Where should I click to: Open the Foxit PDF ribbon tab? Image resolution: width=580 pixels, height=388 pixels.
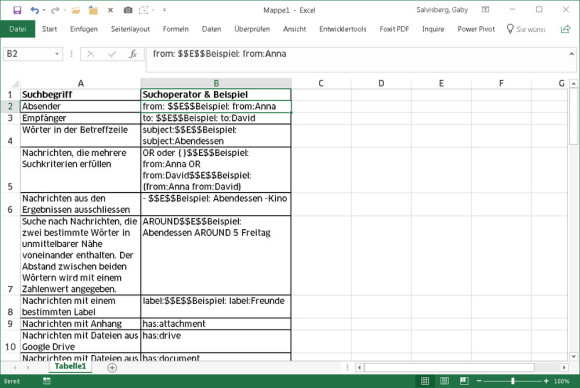(x=394, y=29)
